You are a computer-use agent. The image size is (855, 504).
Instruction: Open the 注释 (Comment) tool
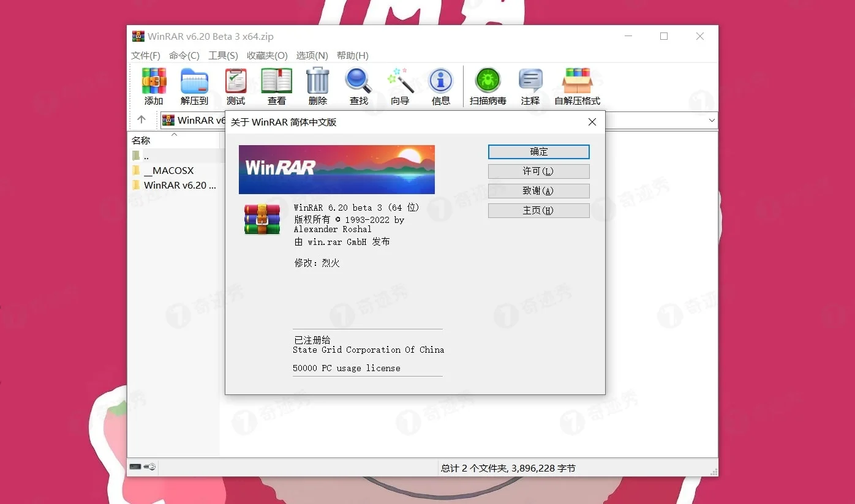coord(530,86)
